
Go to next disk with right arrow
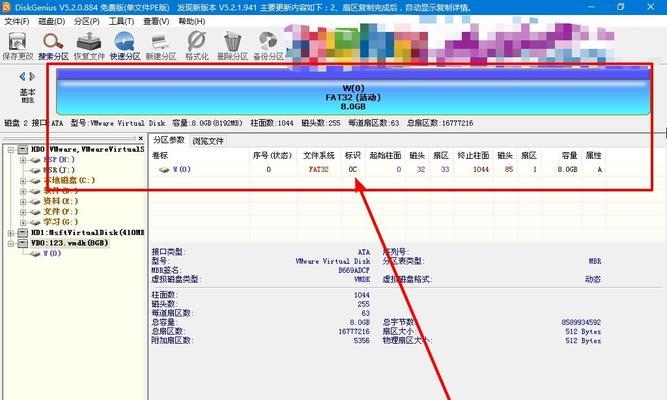click(x=32, y=77)
